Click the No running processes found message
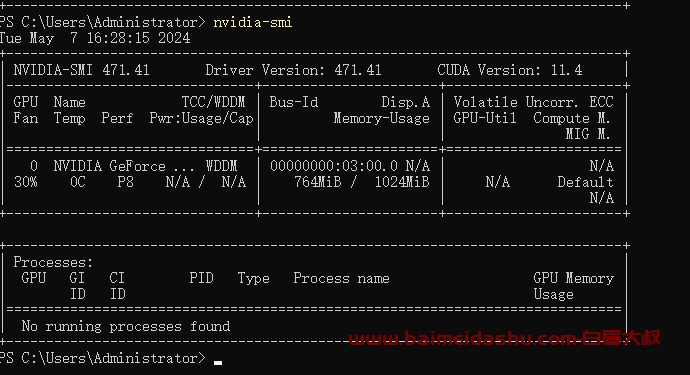Image resolution: width=690 pixels, height=375 pixels. pyautogui.click(x=125, y=326)
